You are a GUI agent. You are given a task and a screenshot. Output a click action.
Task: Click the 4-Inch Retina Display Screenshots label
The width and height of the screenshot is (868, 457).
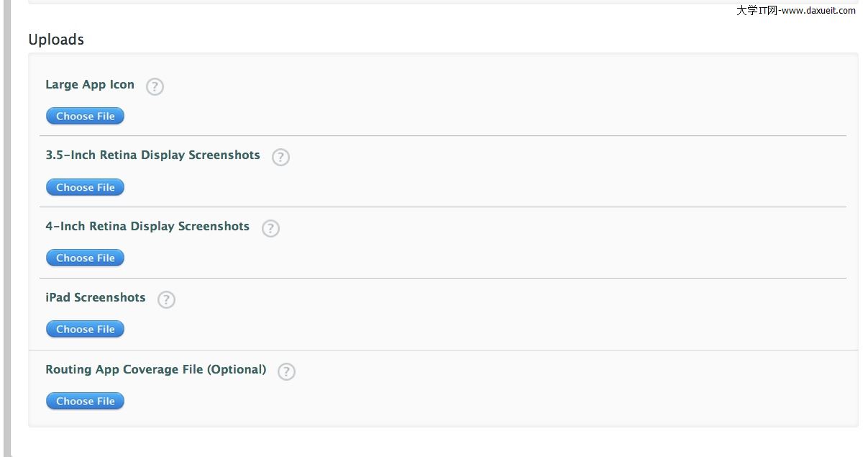[x=147, y=227]
